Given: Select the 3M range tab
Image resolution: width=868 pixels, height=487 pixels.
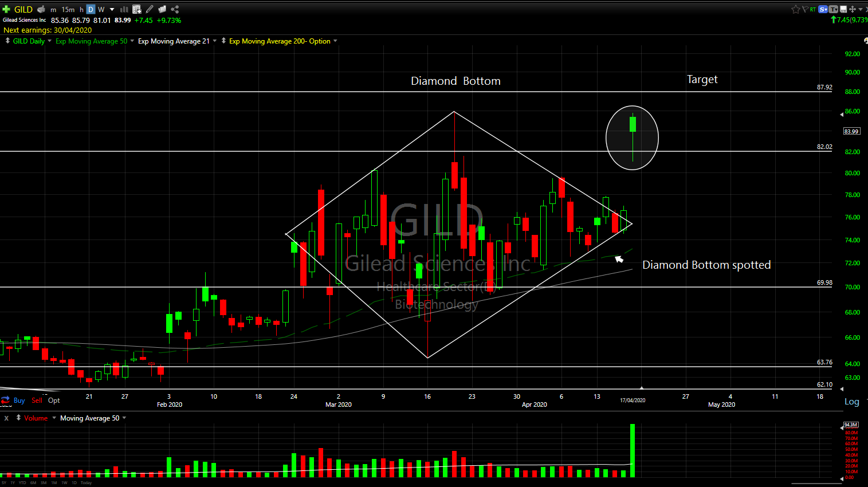Looking at the screenshot, I should click(44, 482).
